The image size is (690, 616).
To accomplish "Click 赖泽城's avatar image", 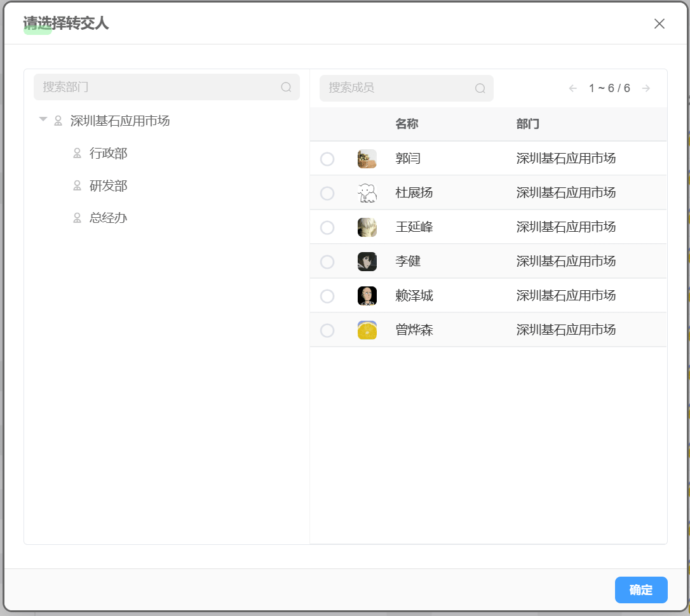I will 367,296.
